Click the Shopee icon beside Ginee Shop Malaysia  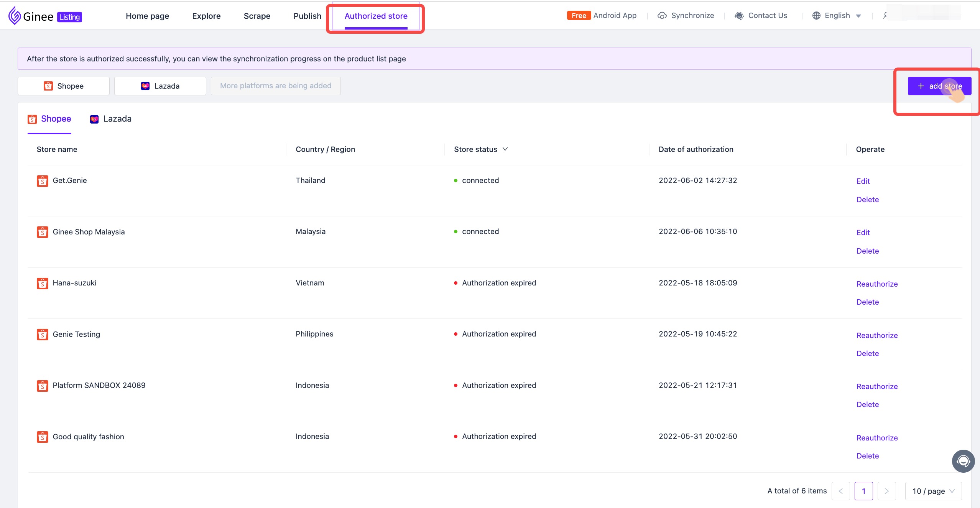click(42, 232)
